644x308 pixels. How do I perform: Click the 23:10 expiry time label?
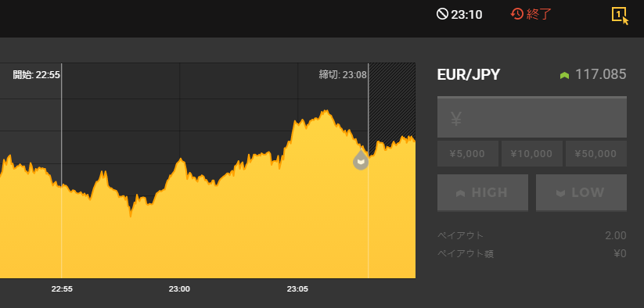[466, 15]
